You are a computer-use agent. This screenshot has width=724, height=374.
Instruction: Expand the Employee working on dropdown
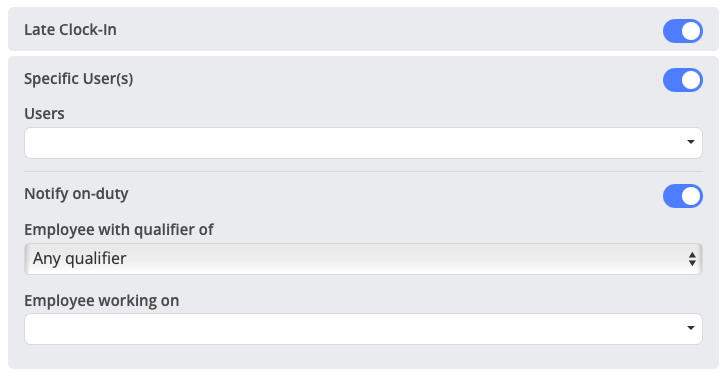363,329
